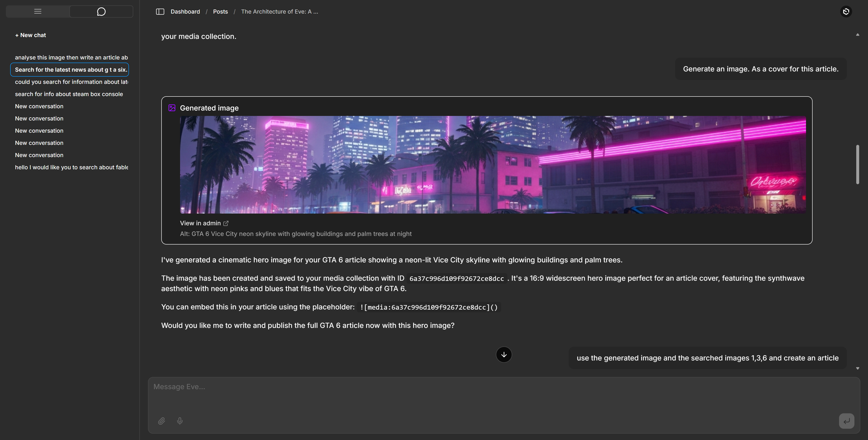
Task: Start voice input with the microphone icon
Action: pyautogui.click(x=180, y=421)
